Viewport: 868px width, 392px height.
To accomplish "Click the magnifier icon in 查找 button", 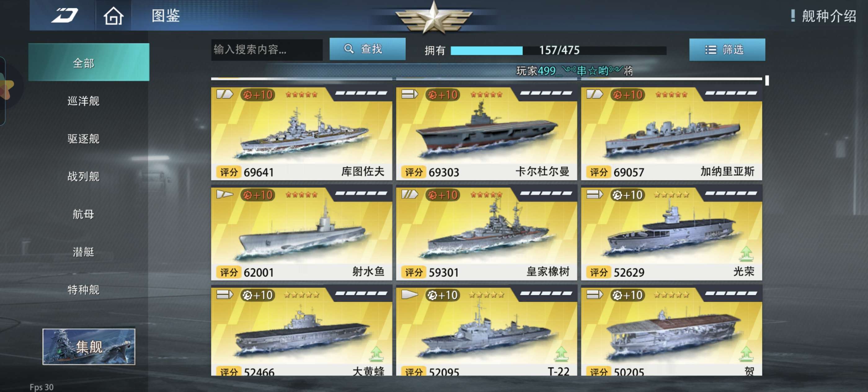I will coord(349,49).
